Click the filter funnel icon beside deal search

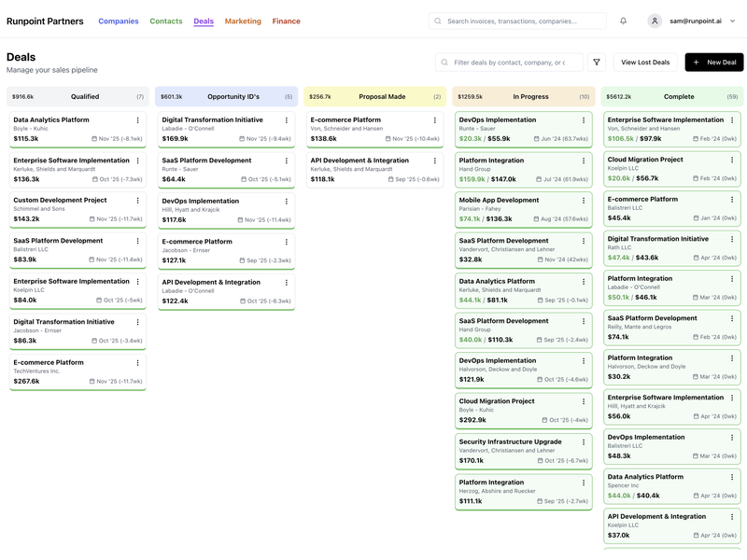[x=597, y=63]
